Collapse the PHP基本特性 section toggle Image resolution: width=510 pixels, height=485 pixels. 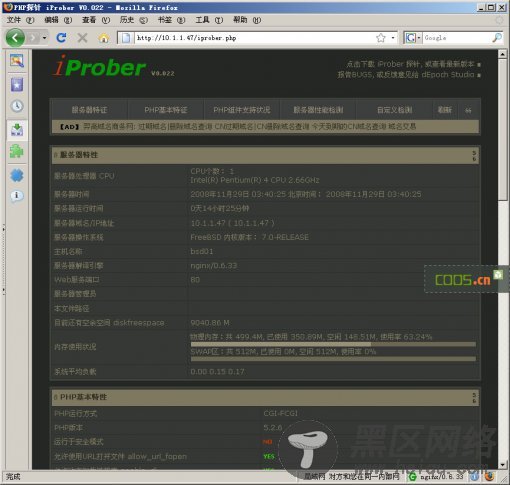point(474,398)
